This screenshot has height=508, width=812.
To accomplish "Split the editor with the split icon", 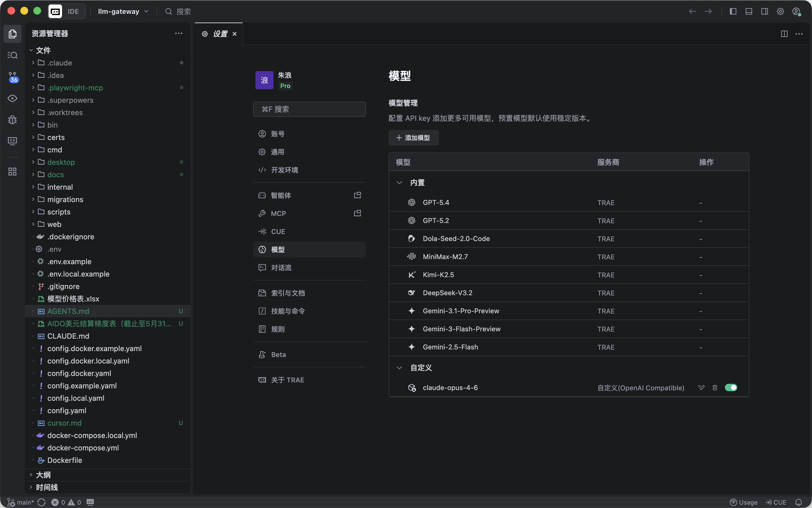I will click(x=784, y=34).
